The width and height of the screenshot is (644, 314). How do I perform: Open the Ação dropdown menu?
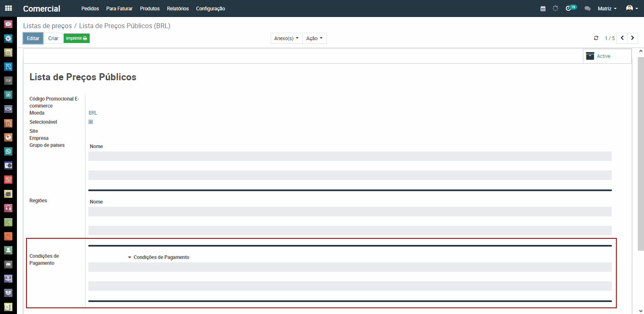[x=314, y=38]
